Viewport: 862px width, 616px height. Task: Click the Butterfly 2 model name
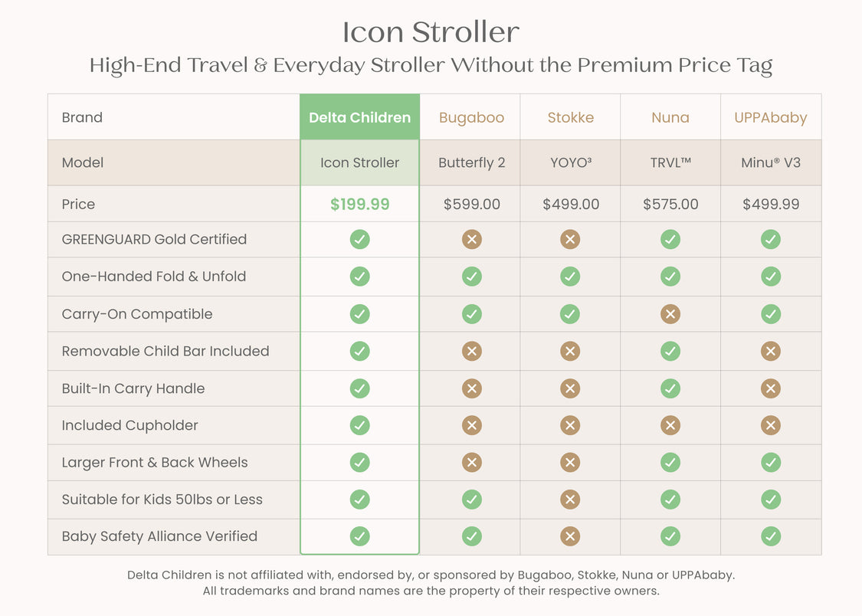click(x=472, y=163)
